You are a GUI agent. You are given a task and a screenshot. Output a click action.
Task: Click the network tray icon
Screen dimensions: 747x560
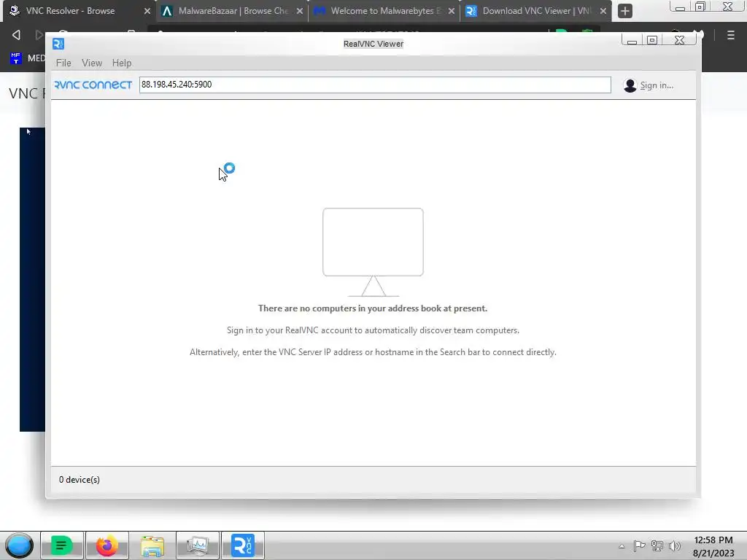coord(657,545)
